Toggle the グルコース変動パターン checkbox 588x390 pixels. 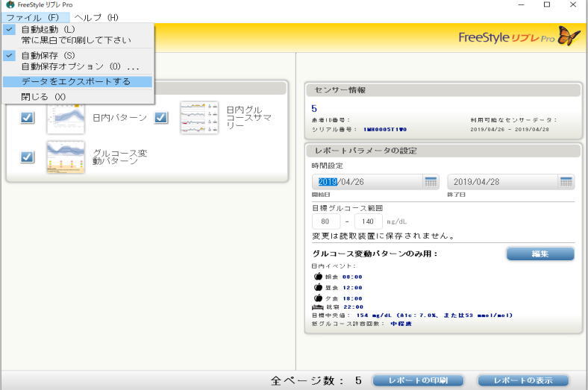tap(27, 157)
